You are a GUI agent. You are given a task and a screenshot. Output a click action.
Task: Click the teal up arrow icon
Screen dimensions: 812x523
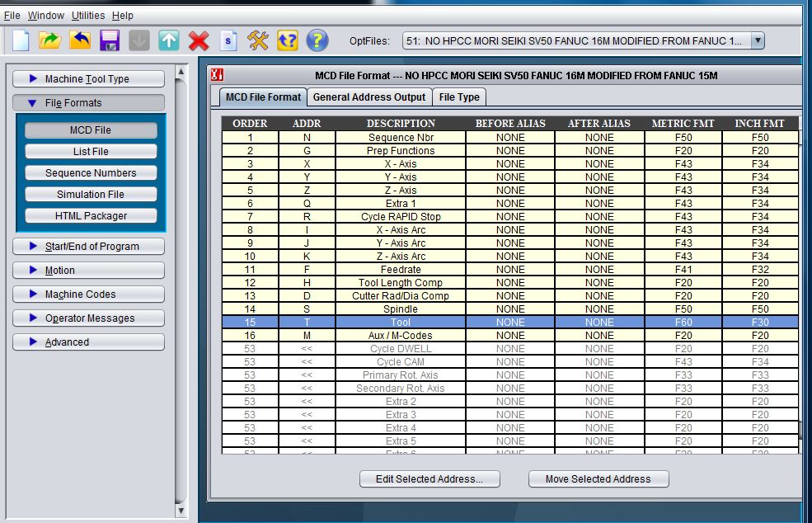click(x=169, y=40)
